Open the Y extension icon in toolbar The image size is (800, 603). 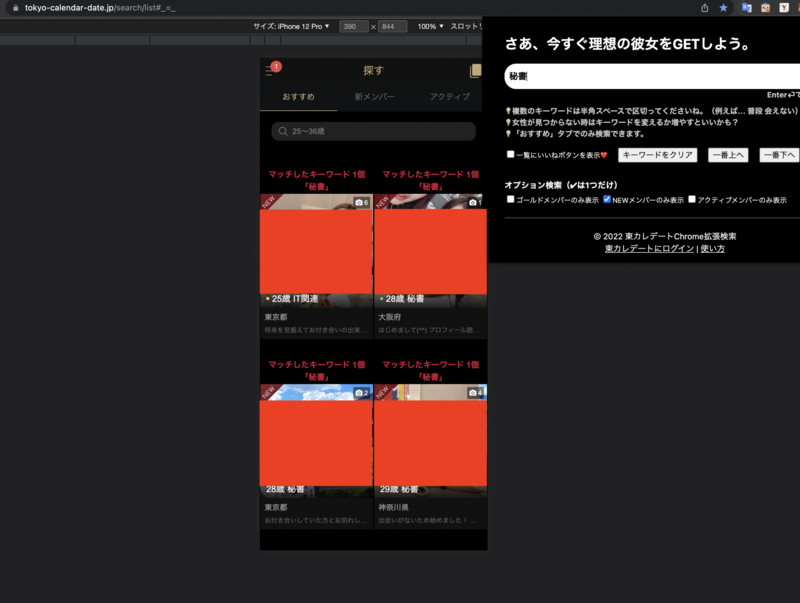(x=784, y=8)
